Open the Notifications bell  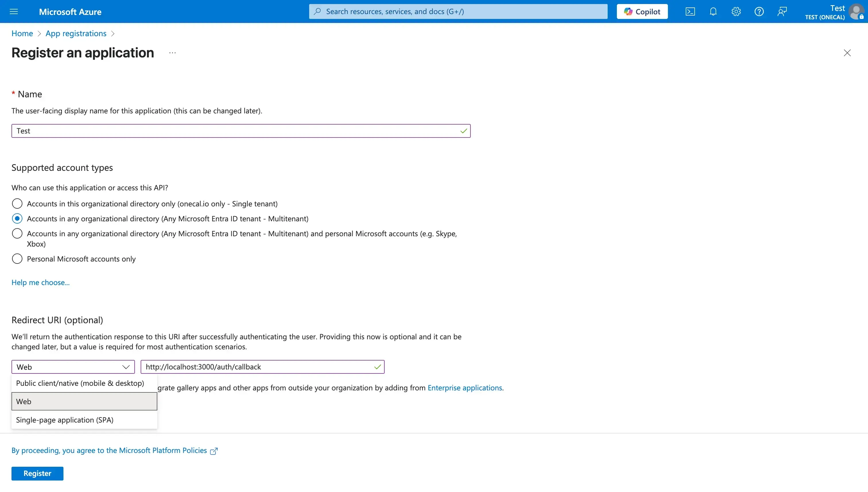point(713,11)
